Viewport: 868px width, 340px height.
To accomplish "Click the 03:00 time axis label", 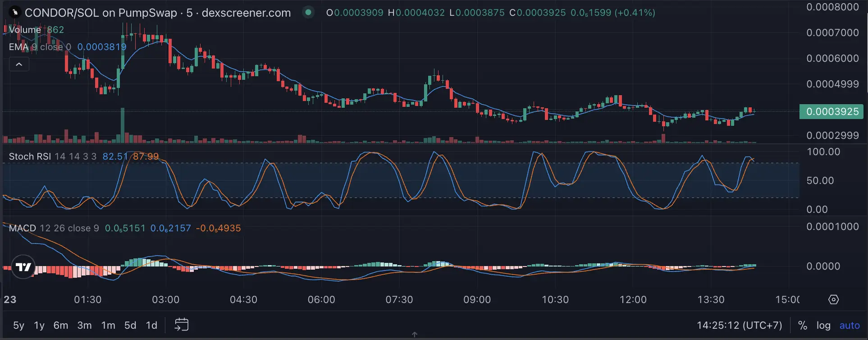I will 165,299.
